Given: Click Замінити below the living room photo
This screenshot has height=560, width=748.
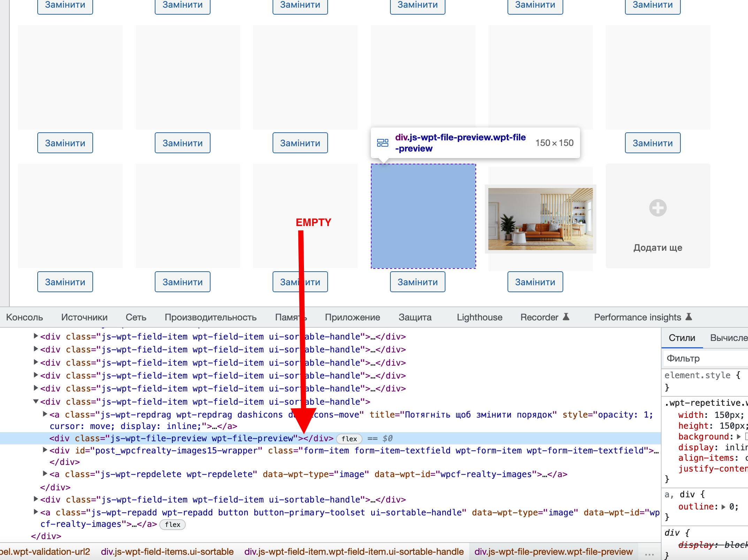Looking at the screenshot, I should [535, 282].
